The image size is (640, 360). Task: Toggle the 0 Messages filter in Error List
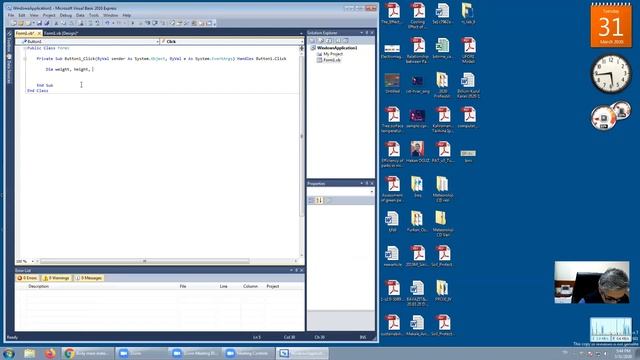pyautogui.click(x=89, y=278)
